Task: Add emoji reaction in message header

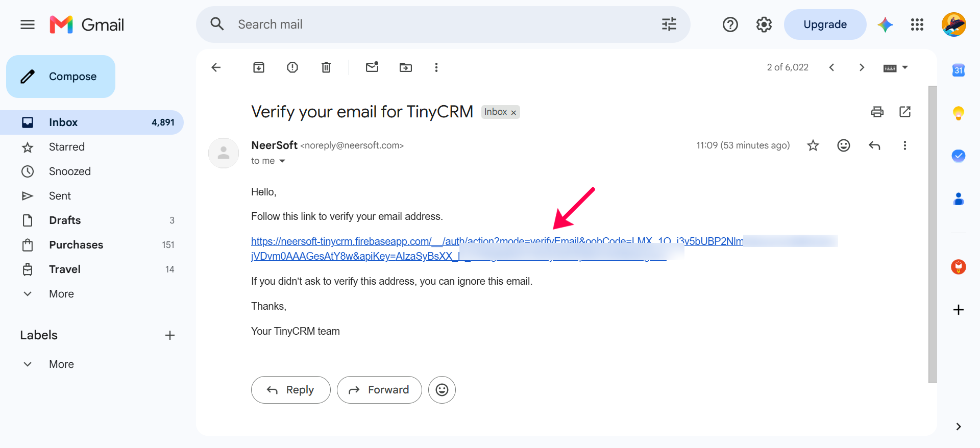Action: [844, 145]
